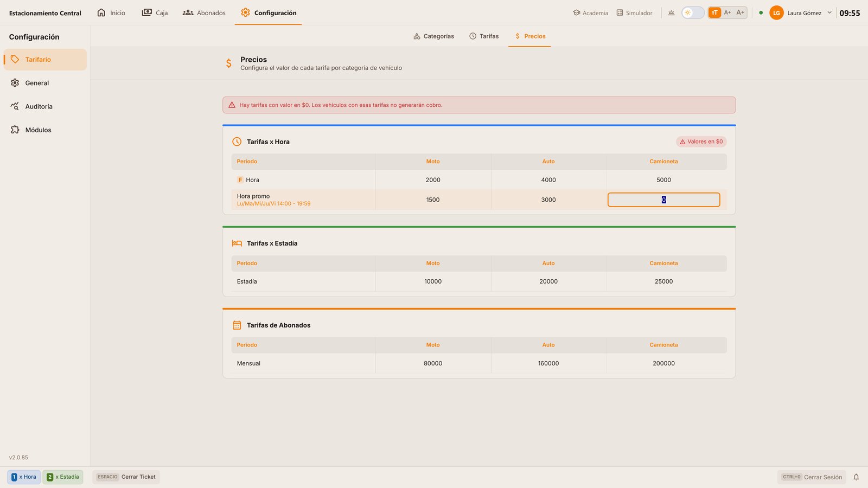868x488 pixels.
Task: Open Auditoría in the sidebar
Action: tap(45, 106)
